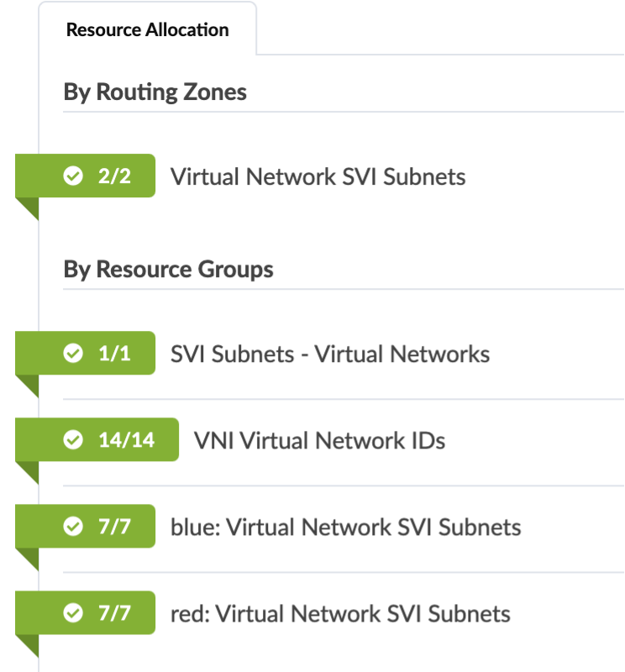This screenshot has width=625, height=672.
Task: Click the checkmark icon in the red row badge
Action: [74, 613]
